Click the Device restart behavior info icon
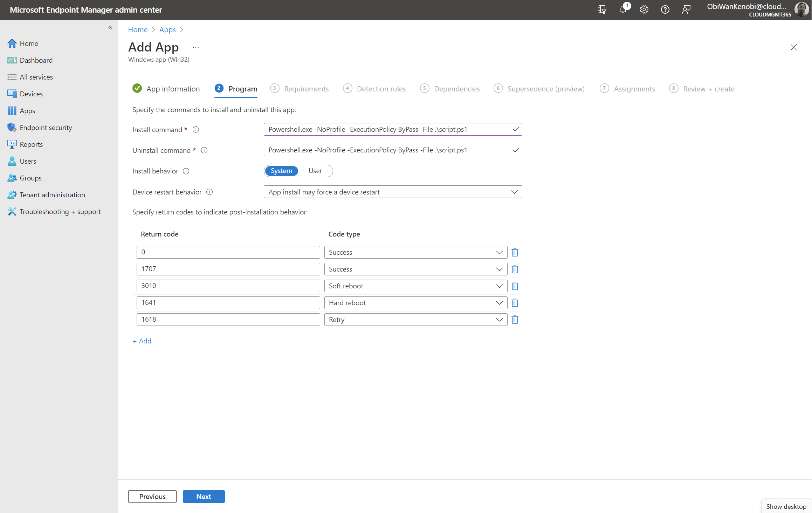The image size is (812, 513). [209, 192]
